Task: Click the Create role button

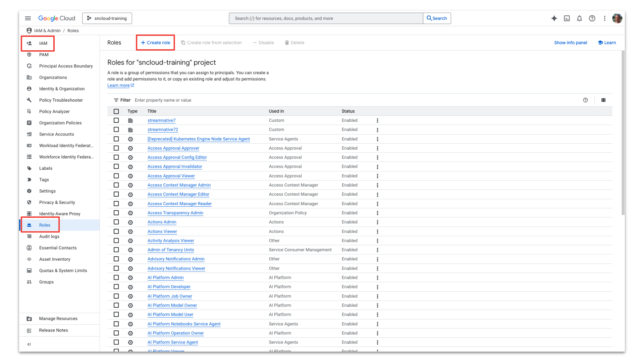Action: click(x=155, y=43)
